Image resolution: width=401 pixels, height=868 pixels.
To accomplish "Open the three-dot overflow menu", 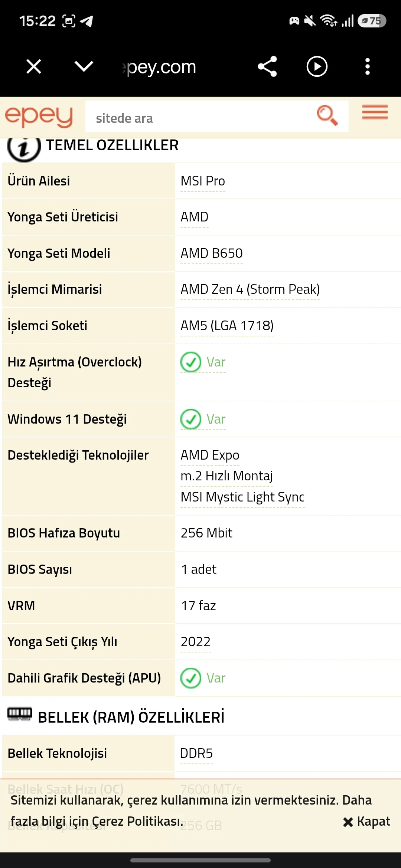I will [367, 66].
